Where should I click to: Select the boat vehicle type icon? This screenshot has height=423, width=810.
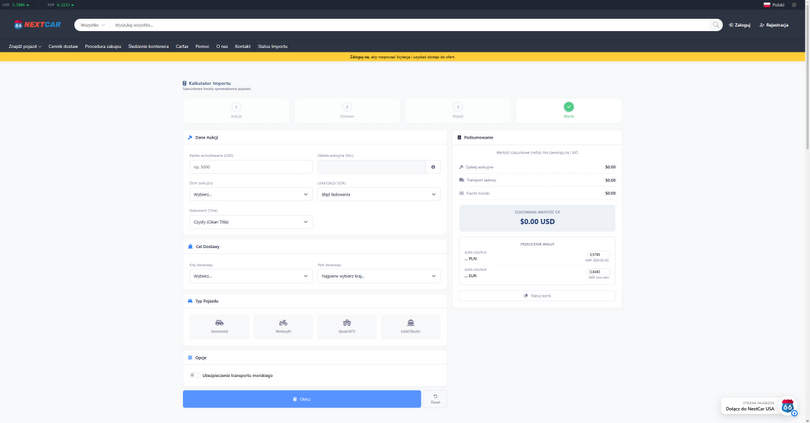[411, 325]
